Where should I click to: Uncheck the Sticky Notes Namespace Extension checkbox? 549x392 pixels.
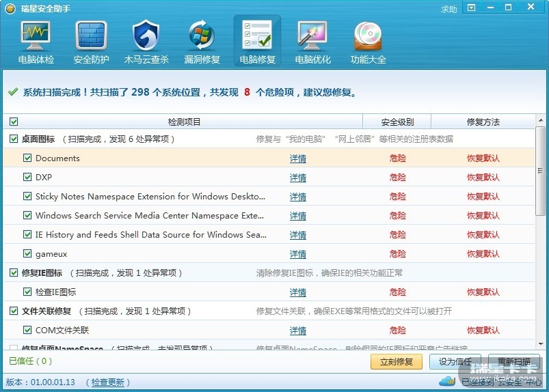click(x=27, y=196)
